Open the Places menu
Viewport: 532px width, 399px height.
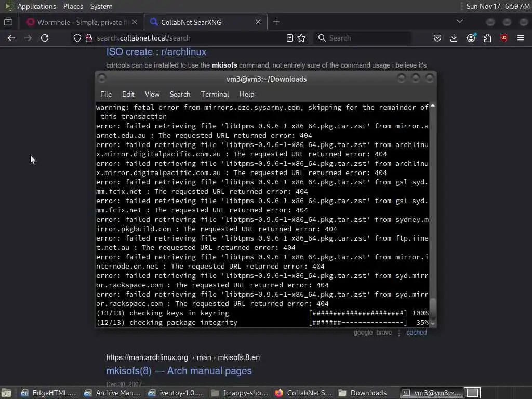click(73, 6)
